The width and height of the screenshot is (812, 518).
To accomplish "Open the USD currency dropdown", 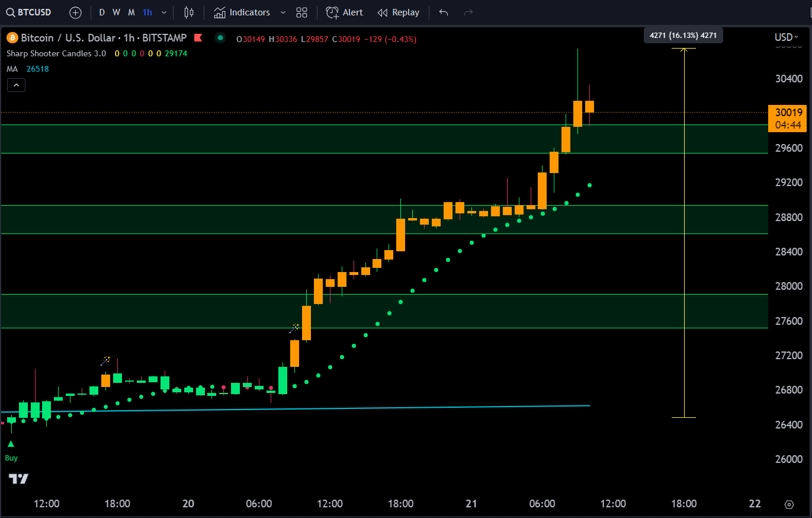I will [787, 37].
